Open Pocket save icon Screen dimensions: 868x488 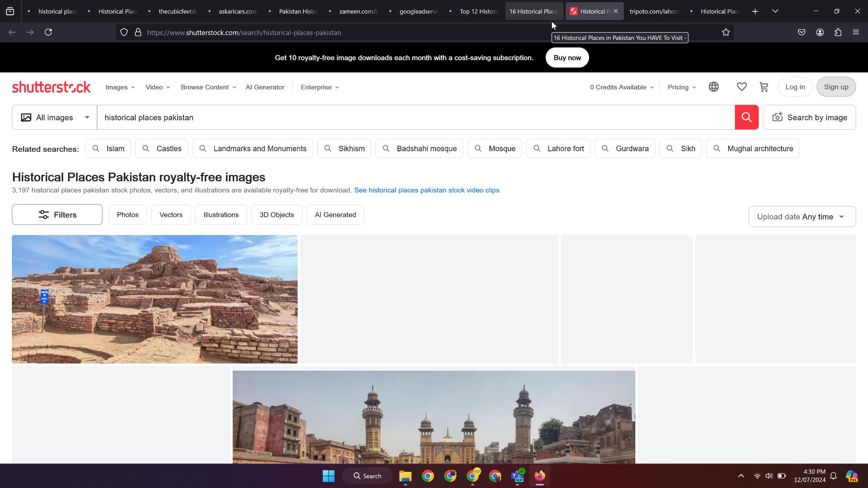pyautogui.click(x=801, y=32)
